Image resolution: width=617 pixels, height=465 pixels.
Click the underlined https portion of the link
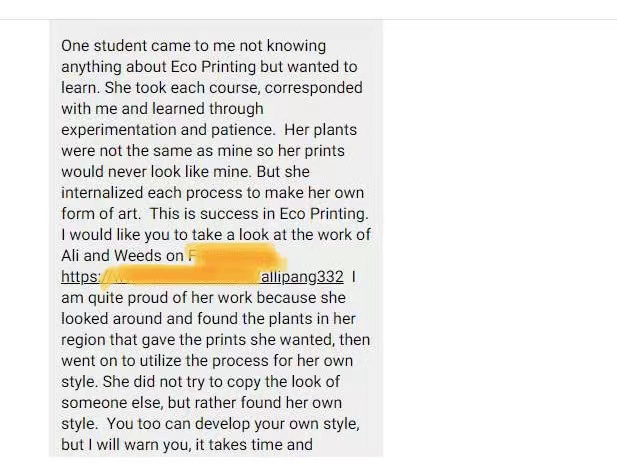[80, 277]
